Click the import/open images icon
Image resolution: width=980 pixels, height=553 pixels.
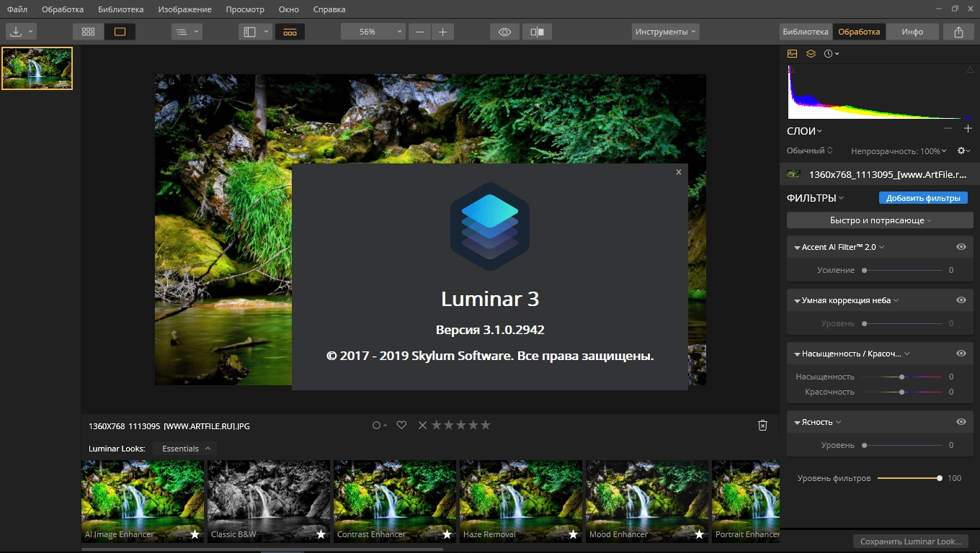16,32
